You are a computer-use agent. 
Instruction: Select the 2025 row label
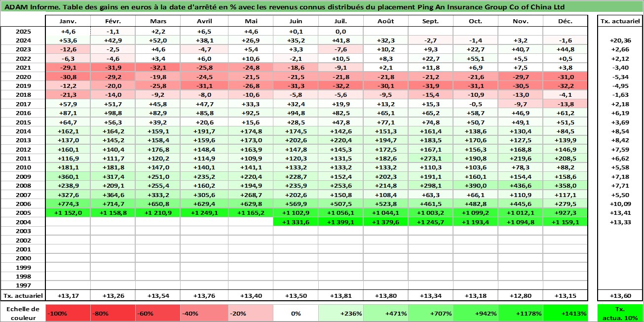(23, 32)
